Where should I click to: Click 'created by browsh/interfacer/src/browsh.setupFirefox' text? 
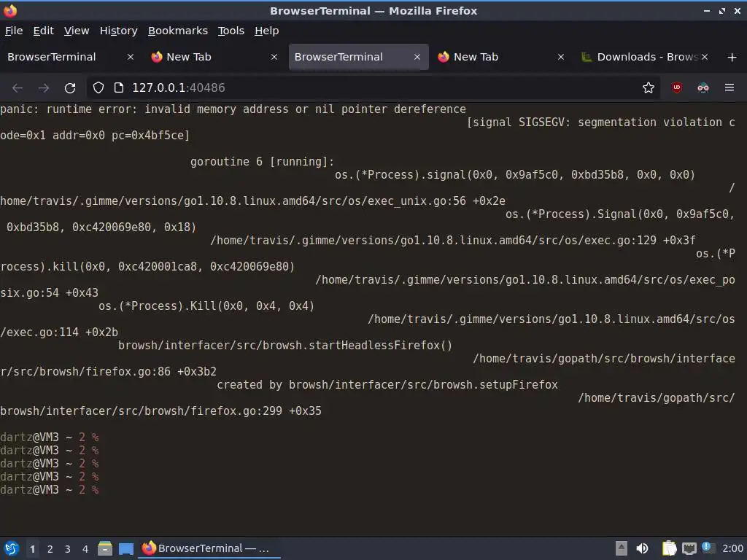tap(387, 385)
